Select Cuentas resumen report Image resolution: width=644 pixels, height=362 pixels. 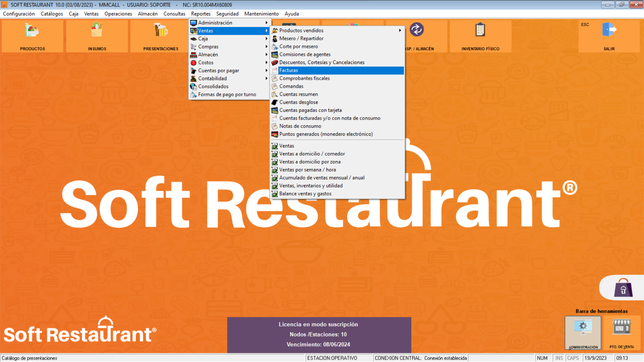click(x=337, y=95)
